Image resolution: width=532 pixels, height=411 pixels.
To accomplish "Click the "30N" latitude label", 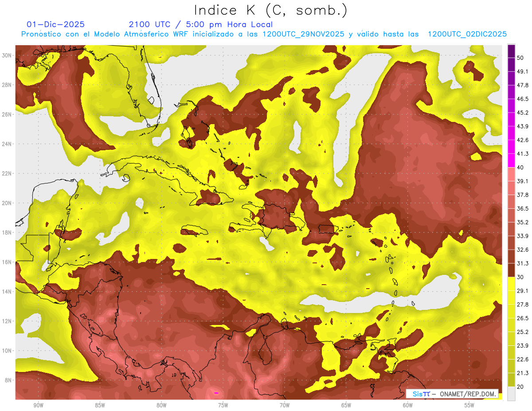I will click(8, 55).
